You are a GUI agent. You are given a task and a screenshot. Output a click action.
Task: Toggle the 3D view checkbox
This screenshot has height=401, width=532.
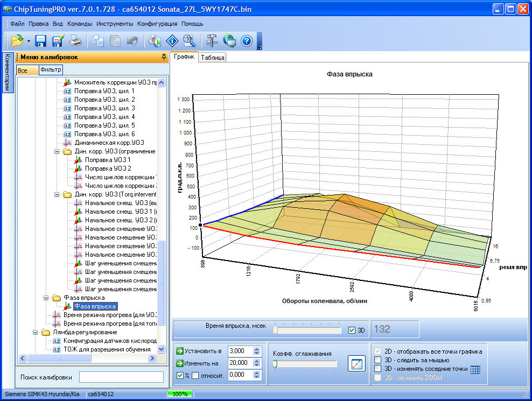point(352,330)
